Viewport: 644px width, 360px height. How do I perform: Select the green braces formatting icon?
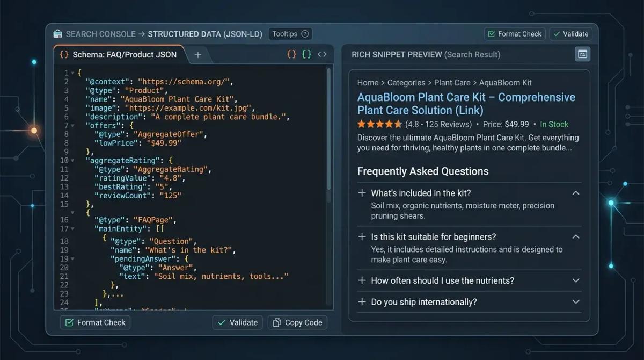(306, 54)
